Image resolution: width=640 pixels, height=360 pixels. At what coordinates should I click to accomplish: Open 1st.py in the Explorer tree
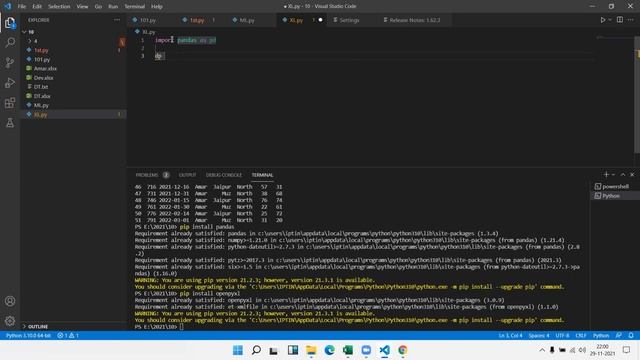coord(73,50)
